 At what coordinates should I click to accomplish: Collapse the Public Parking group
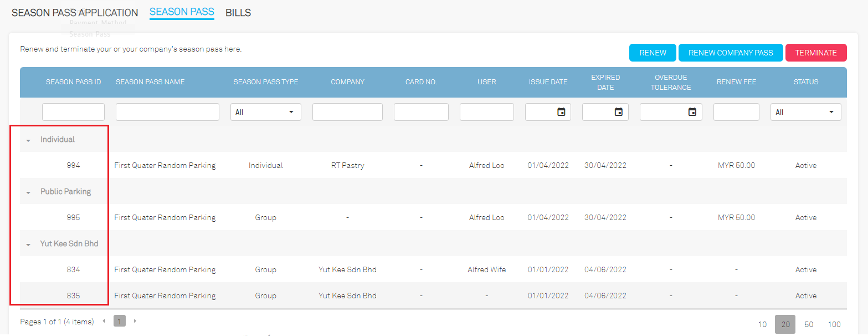[x=28, y=192]
